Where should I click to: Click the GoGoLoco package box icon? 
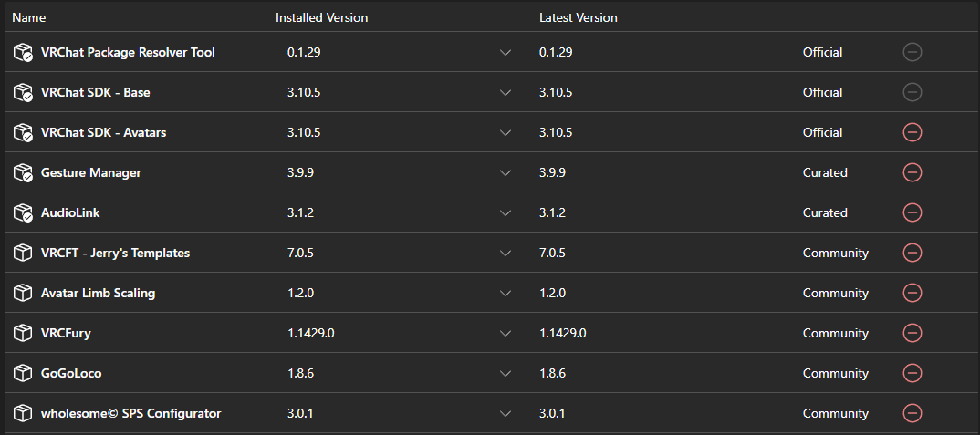pos(23,373)
